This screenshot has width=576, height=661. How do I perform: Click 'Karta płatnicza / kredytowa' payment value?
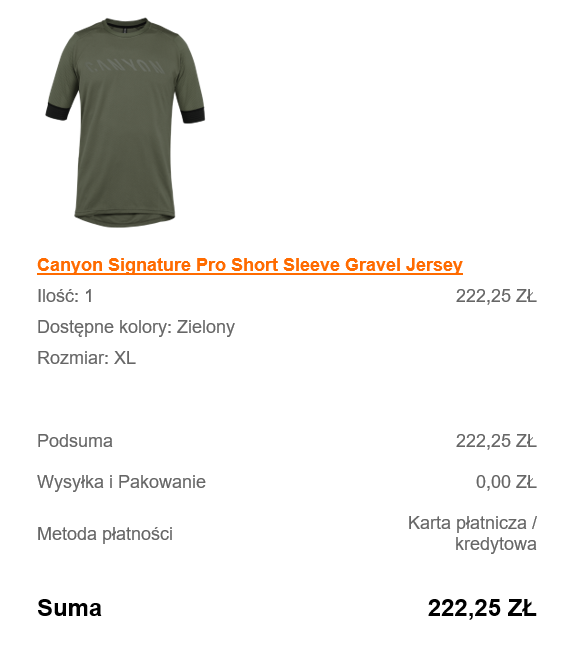click(x=472, y=533)
